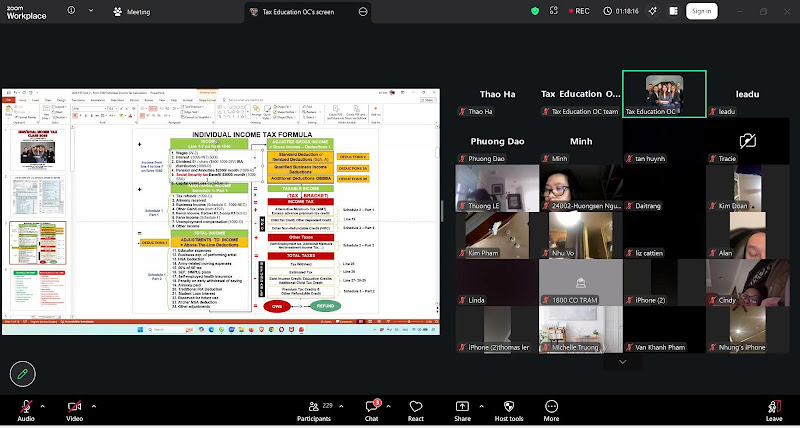Expand the Audio options arrow
Screen dimensions: 800x428
(x=42, y=407)
